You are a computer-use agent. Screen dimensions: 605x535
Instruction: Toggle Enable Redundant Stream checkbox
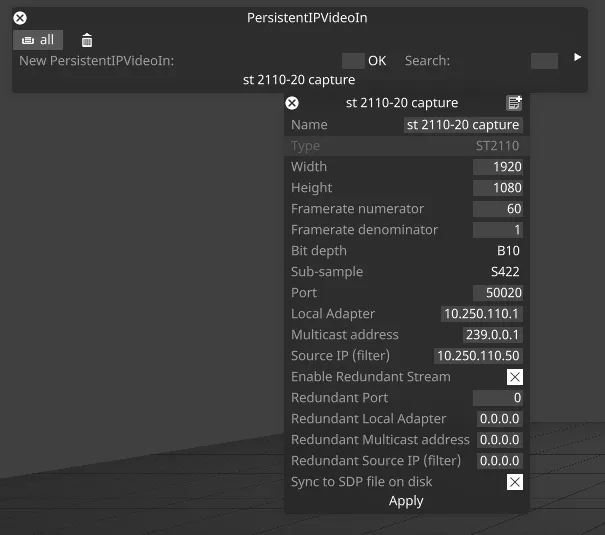coord(515,377)
